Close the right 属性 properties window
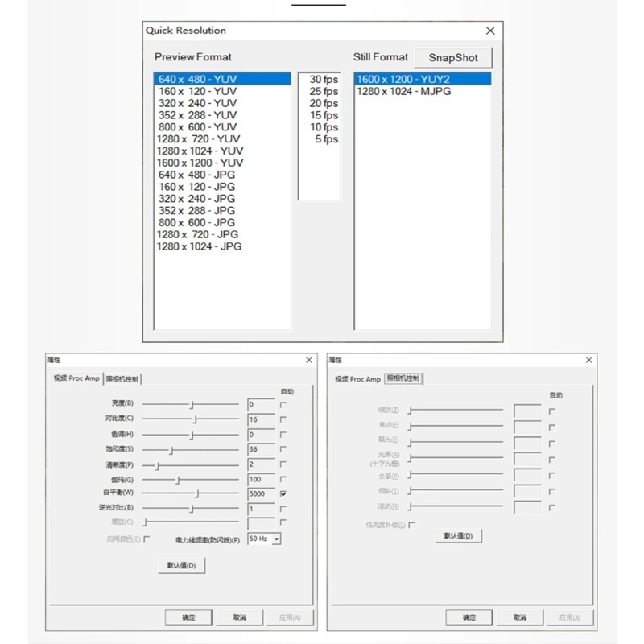This screenshot has height=644, width=644. pos(588,360)
